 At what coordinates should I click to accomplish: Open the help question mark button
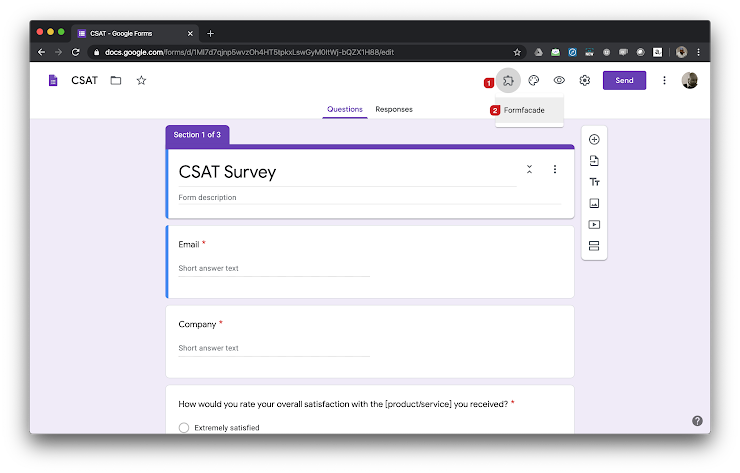pos(697,421)
